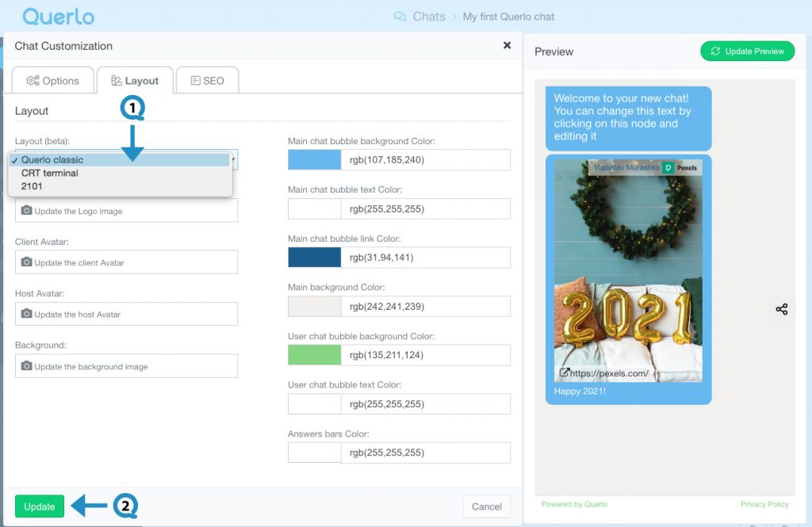
Task: Click the Chats breadcrumb icon
Action: coord(400,17)
